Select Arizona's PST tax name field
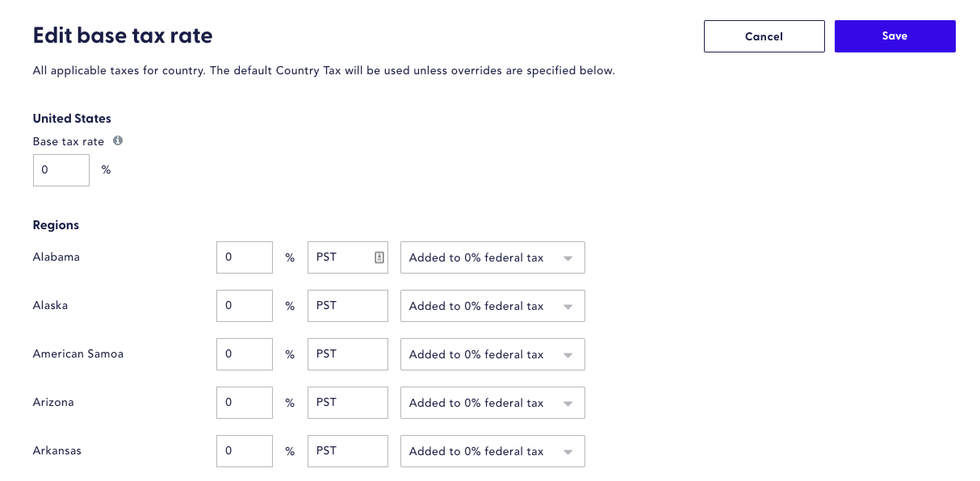 (x=347, y=402)
